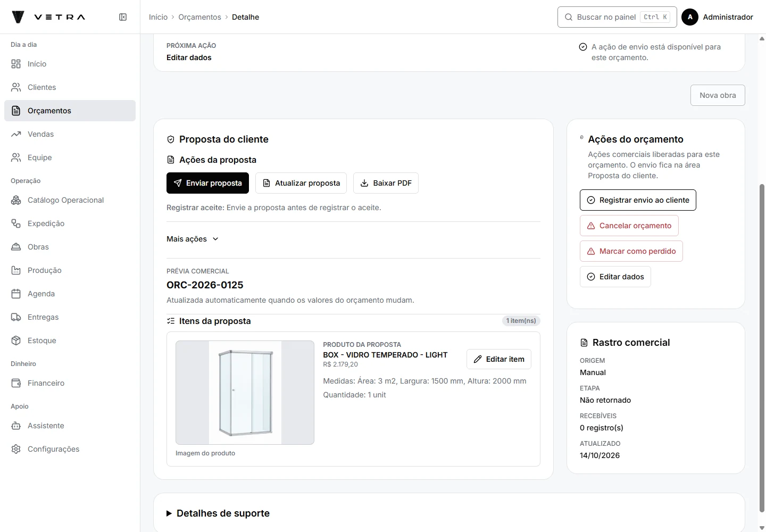Click the Atualizar proposta button
766x532 pixels.
pyautogui.click(x=301, y=183)
